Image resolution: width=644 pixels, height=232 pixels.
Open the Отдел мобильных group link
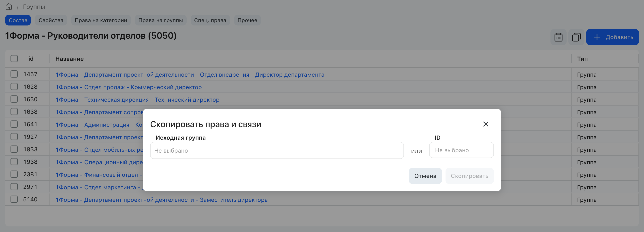point(99,150)
